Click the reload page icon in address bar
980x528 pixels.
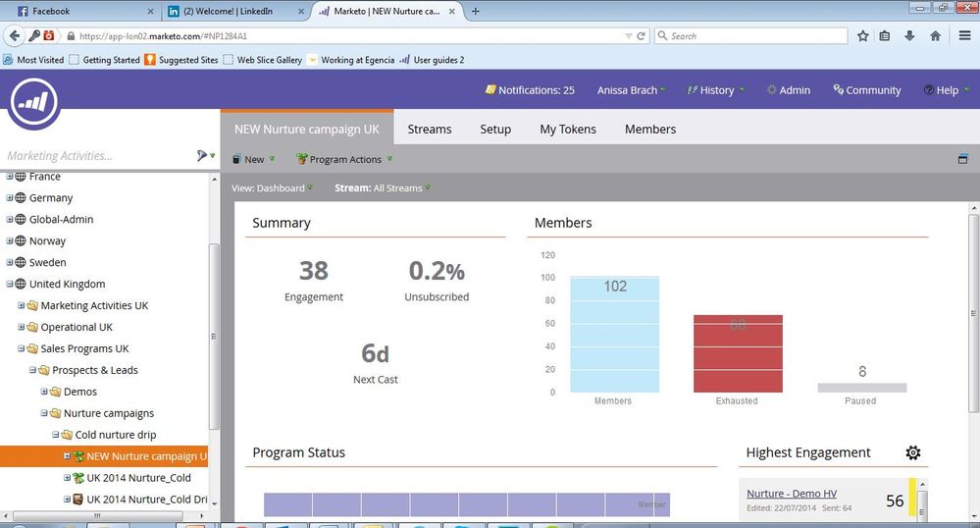641,36
